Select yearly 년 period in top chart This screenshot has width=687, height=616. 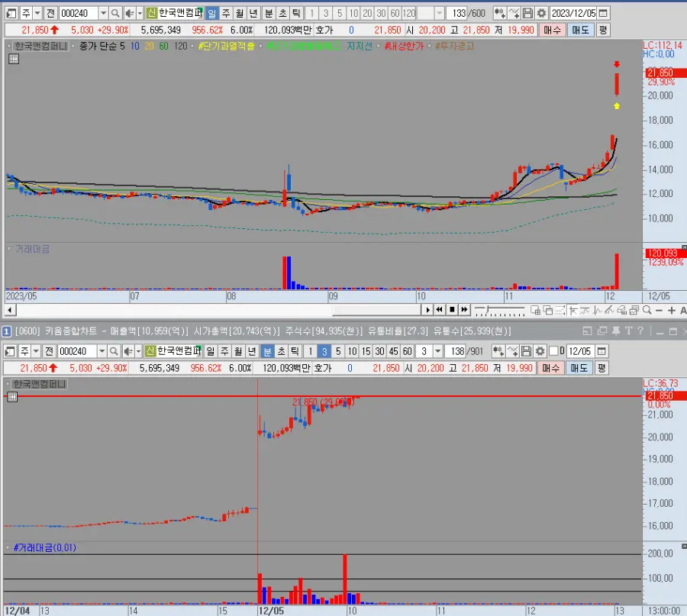coord(253,13)
